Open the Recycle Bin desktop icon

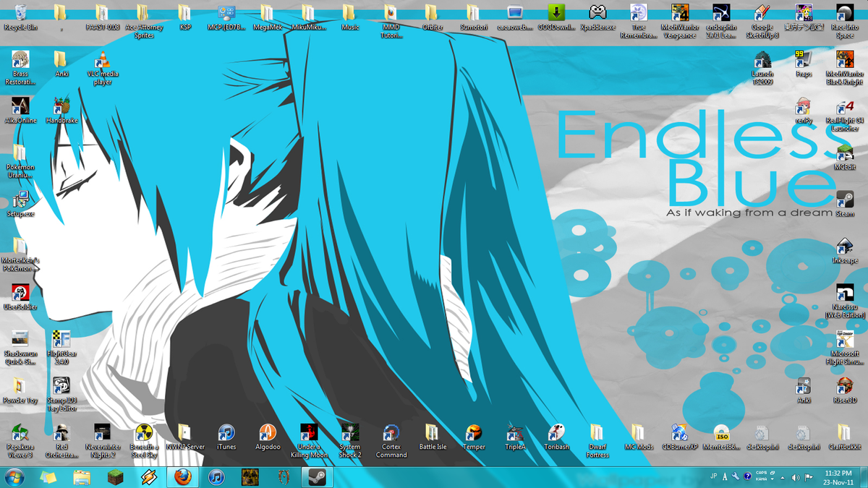click(20, 18)
